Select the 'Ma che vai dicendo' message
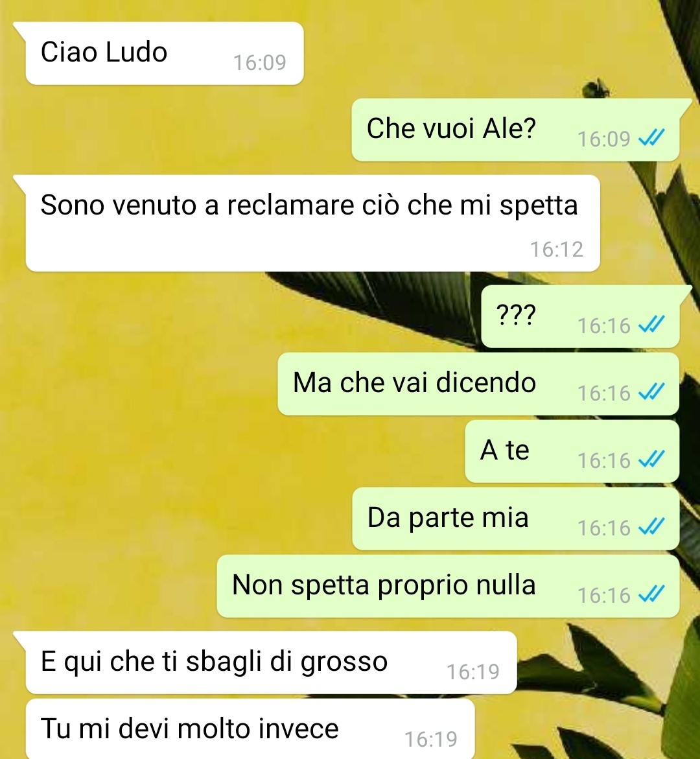The image size is (700, 759). (478, 384)
